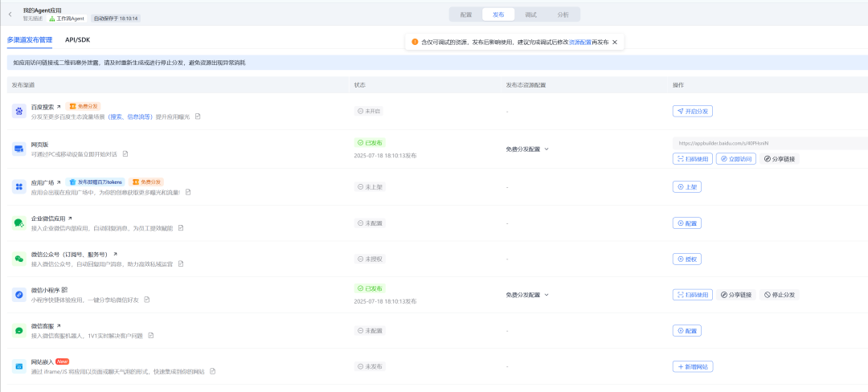Switch to the API/SDK tab

tap(77, 39)
